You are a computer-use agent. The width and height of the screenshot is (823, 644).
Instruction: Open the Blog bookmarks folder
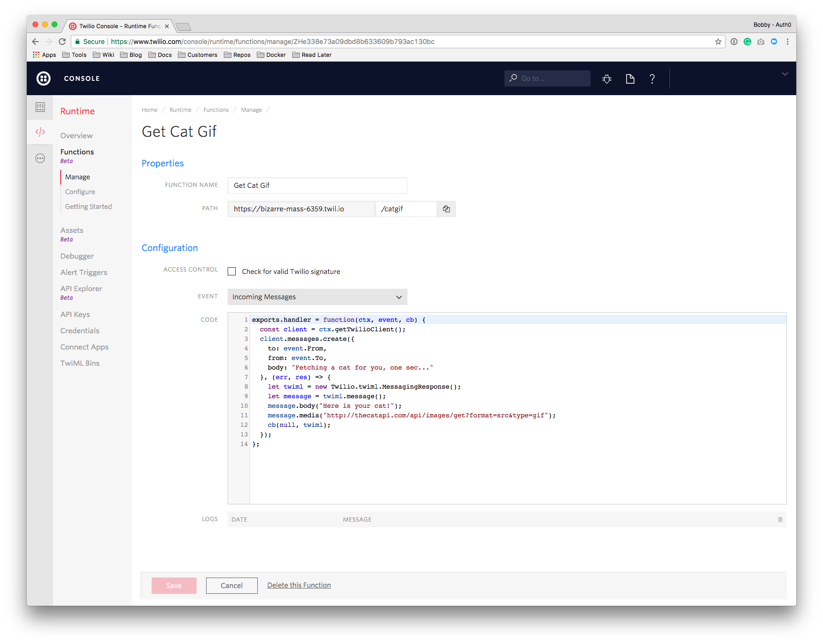pos(131,55)
